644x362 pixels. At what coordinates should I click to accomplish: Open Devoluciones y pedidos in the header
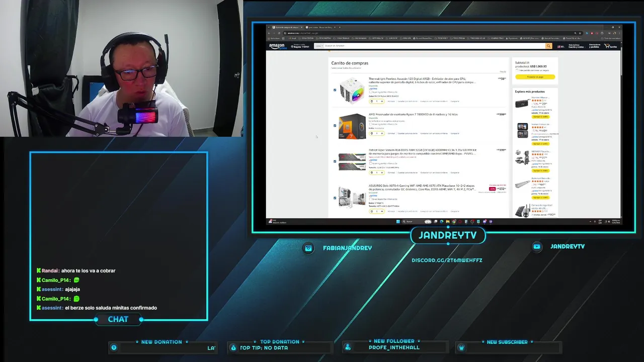click(595, 46)
